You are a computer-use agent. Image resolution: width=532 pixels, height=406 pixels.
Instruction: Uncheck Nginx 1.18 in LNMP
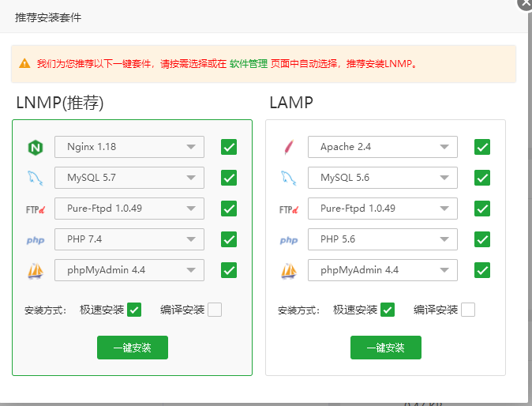(x=229, y=147)
